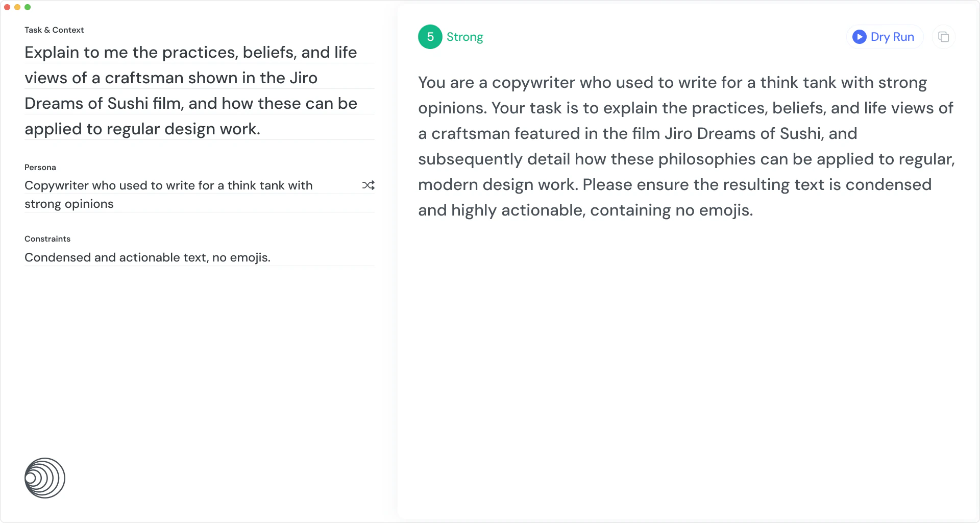The width and height of the screenshot is (980, 523).
Task: Click the 'Constraints' heading label
Action: tap(47, 239)
